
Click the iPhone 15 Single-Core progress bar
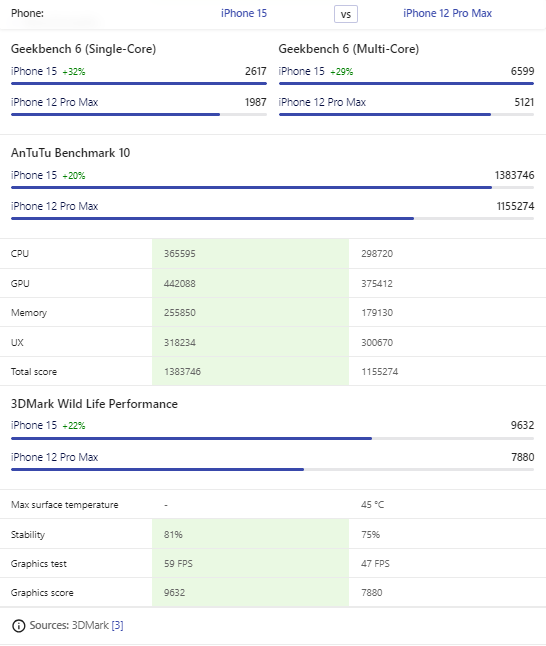coord(139,84)
